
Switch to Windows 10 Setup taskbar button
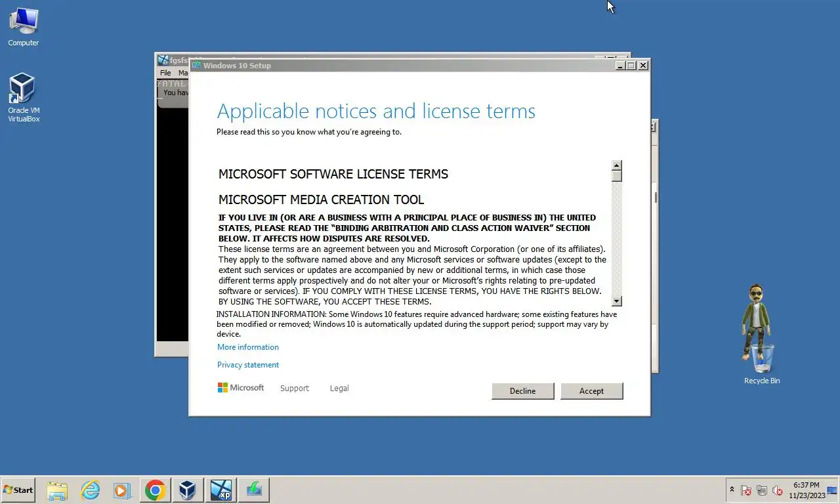point(253,490)
